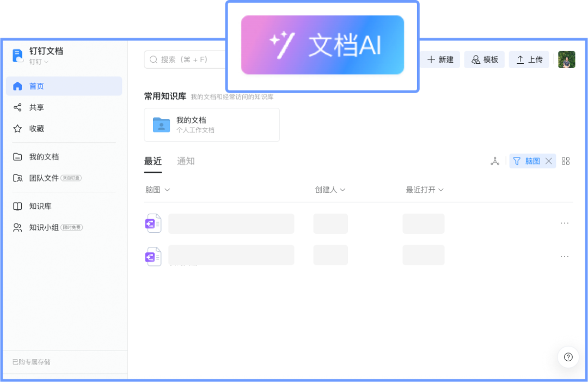588x382 pixels.
Task: Switch to grid view layout
Action: pyautogui.click(x=566, y=161)
